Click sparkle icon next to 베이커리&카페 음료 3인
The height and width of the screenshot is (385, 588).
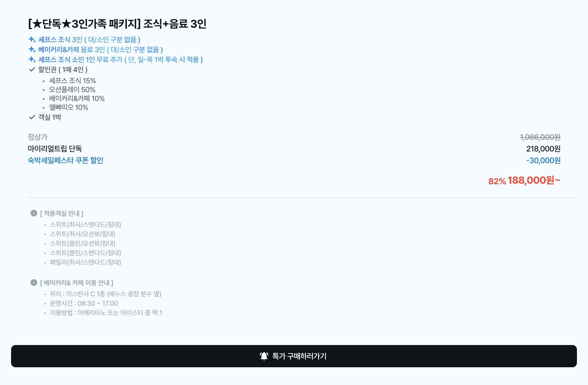pyautogui.click(x=32, y=49)
